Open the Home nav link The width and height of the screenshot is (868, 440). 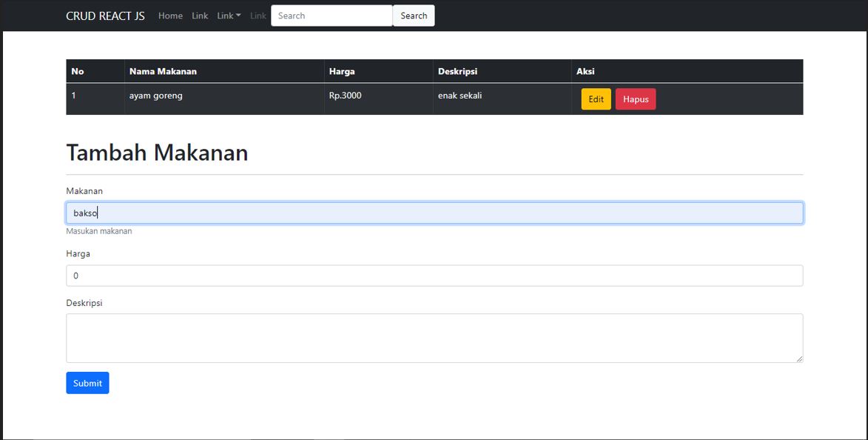[170, 16]
